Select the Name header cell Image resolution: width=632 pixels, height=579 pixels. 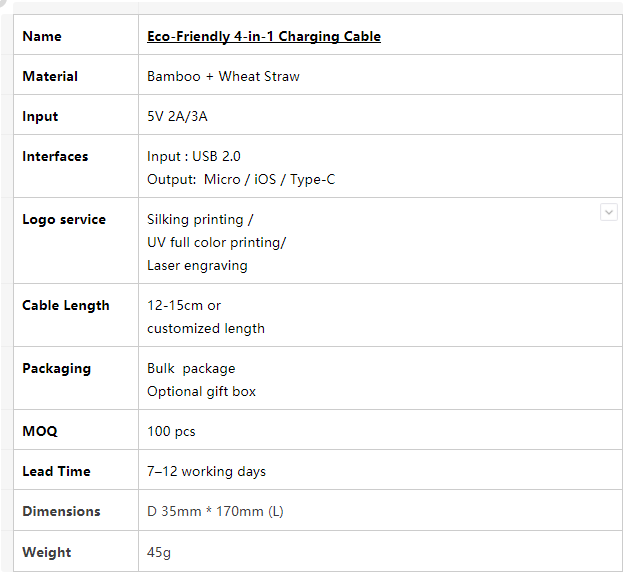pos(76,35)
